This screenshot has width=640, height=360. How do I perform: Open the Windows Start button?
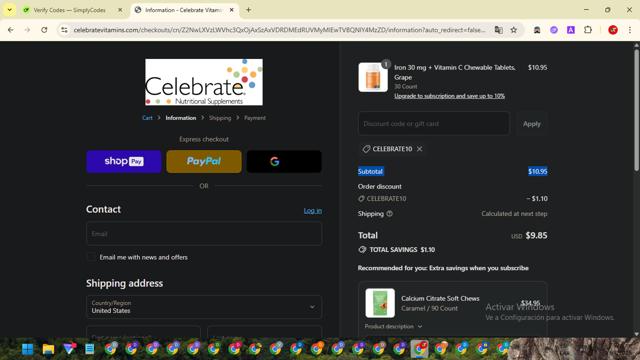point(28,349)
